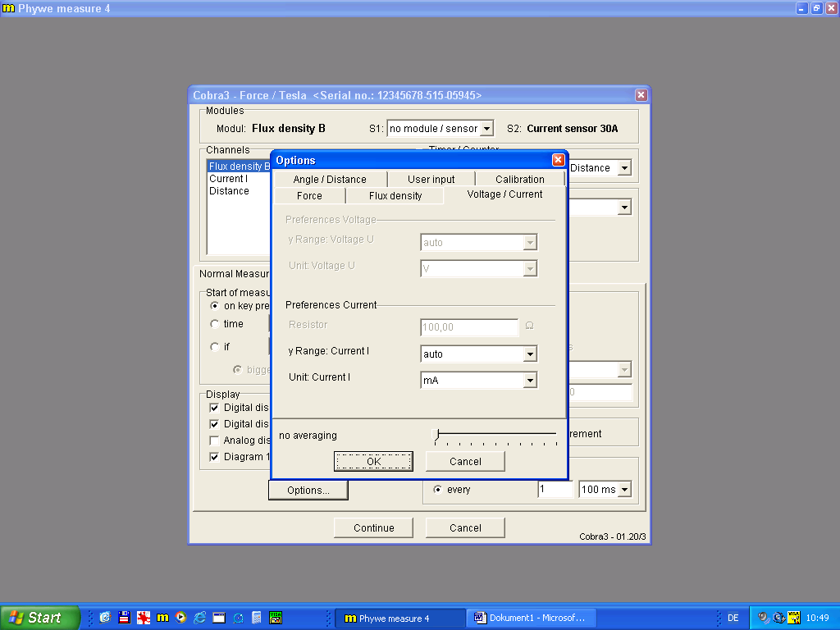The image size is (840, 630).
Task: Click the Options... button
Action: click(308, 491)
